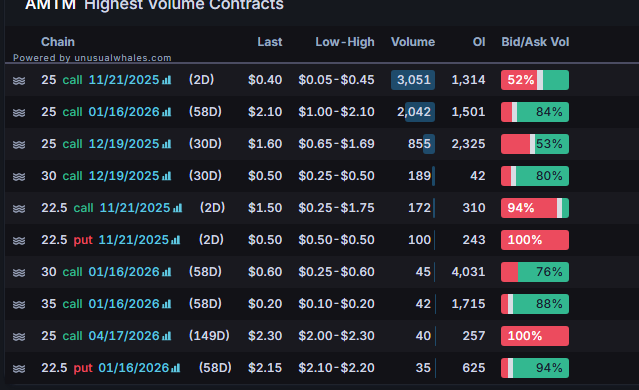
Task: Sort by Bid/Ask Vol column header
Action: pos(535,42)
